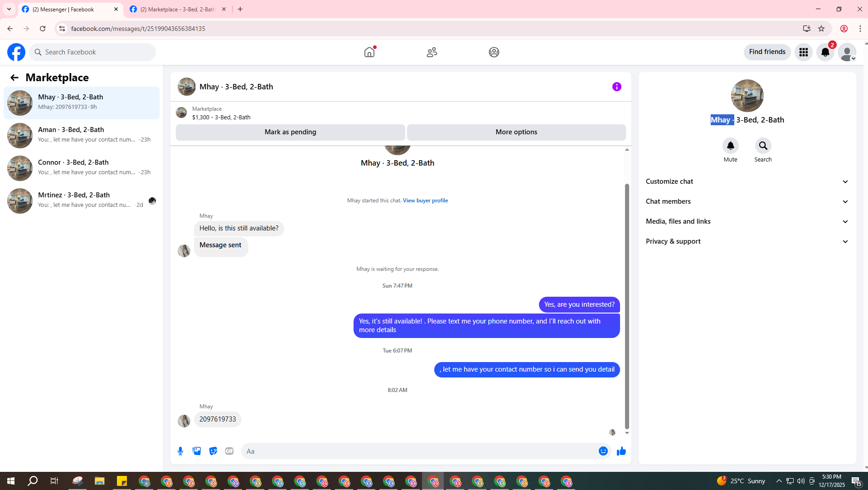Open the Facebook menu grid icon
The image size is (868, 490).
click(804, 52)
